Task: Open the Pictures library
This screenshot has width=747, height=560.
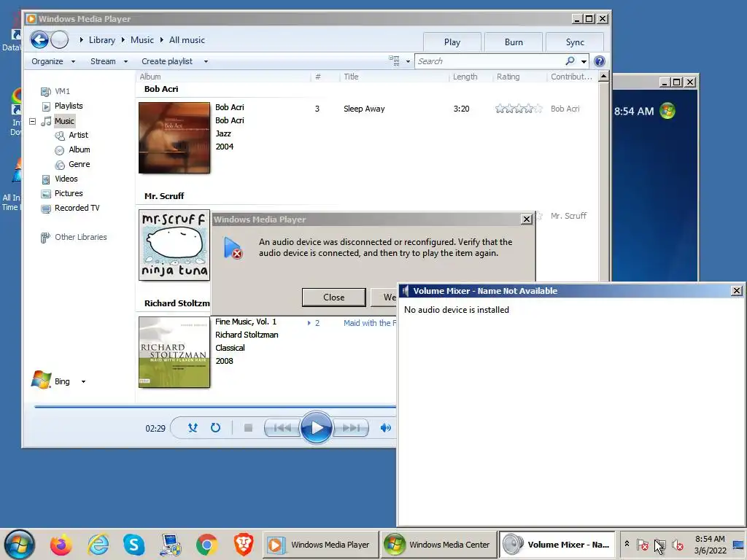Action: point(68,193)
